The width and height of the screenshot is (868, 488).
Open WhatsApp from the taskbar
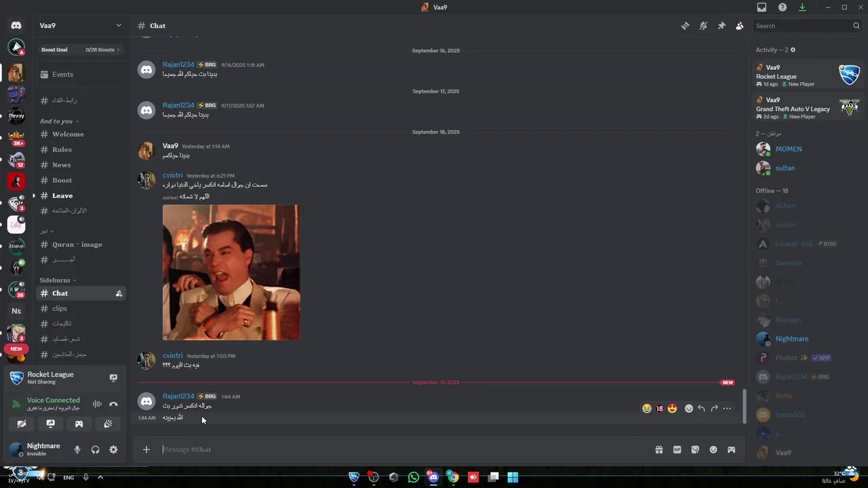[x=414, y=477]
